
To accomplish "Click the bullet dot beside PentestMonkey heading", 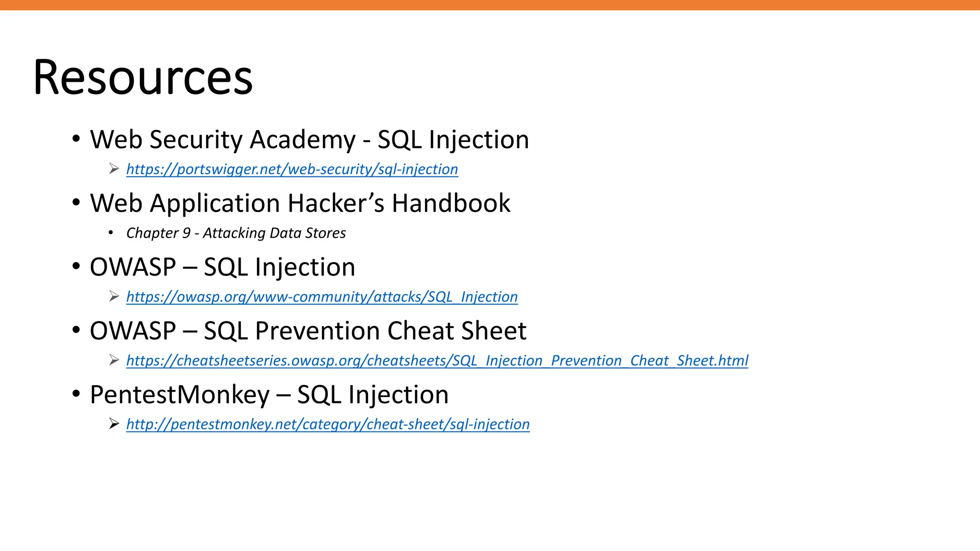I will point(76,394).
